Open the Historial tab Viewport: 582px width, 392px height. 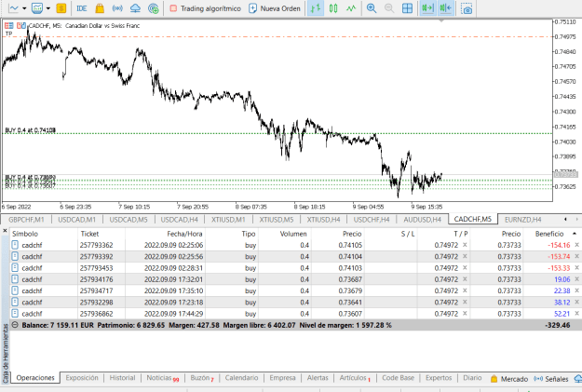122,377
